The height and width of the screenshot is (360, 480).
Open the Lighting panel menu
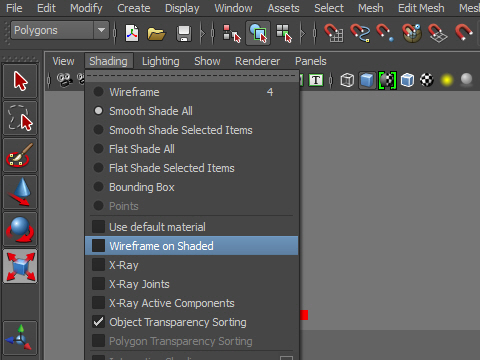point(161,61)
